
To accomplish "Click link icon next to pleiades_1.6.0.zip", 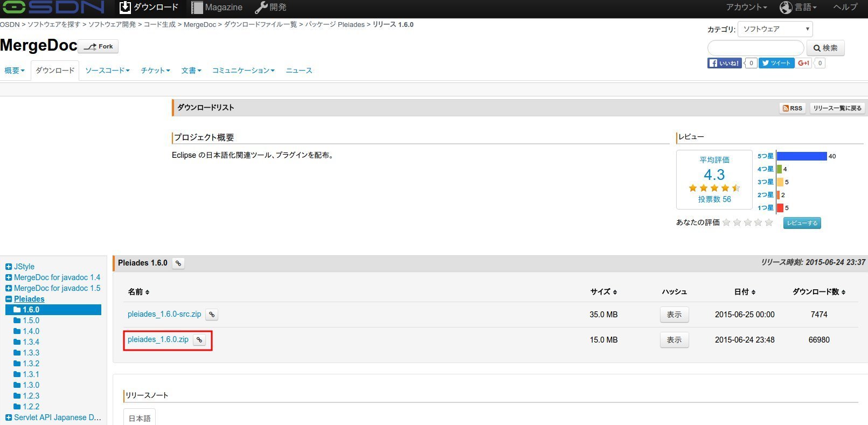I will pos(199,340).
